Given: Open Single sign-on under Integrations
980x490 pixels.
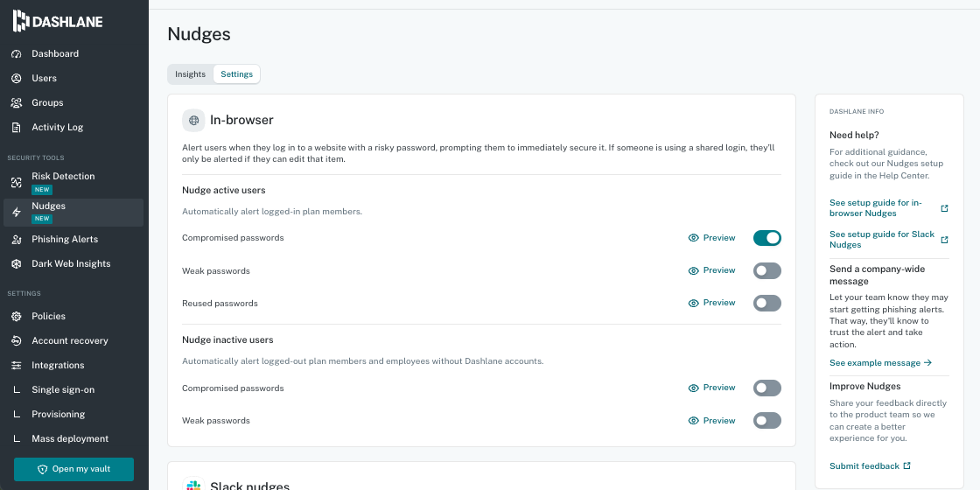Looking at the screenshot, I should [63, 390].
